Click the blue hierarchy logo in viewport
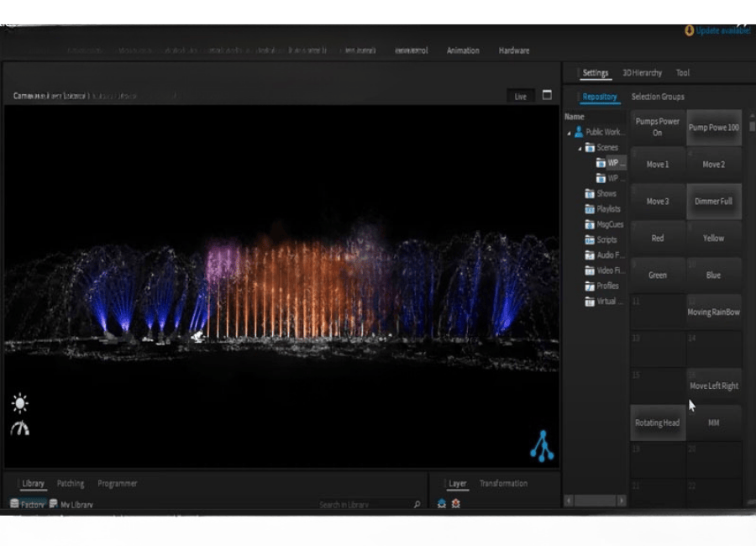Viewport: 756px width, 546px height. coord(542,446)
